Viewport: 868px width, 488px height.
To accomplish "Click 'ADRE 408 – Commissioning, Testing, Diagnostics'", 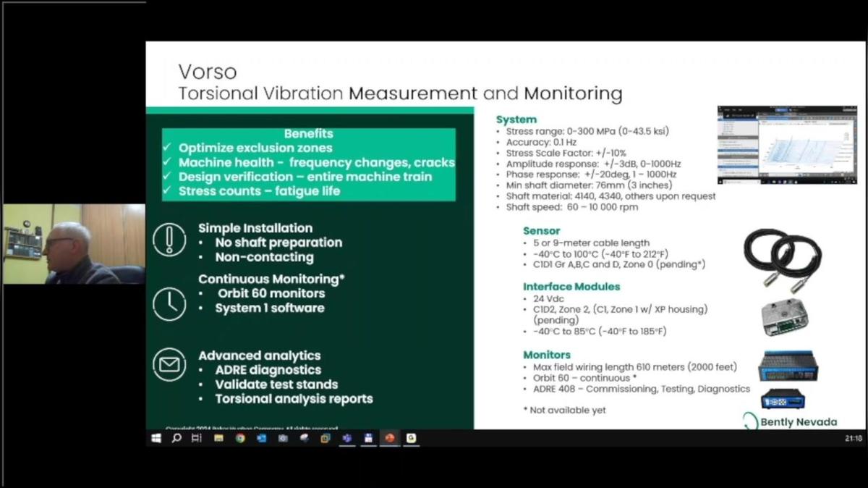I will (x=641, y=389).
